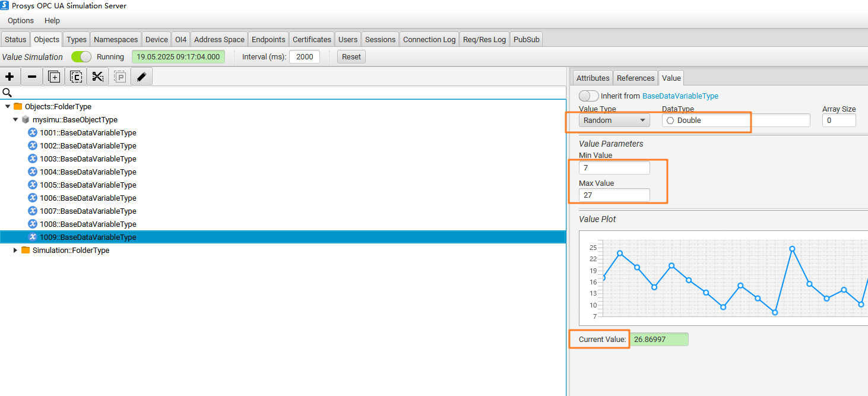Switch to the Endpoints tab
Screen dimensions: 868x396
pyautogui.click(x=268, y=39)
